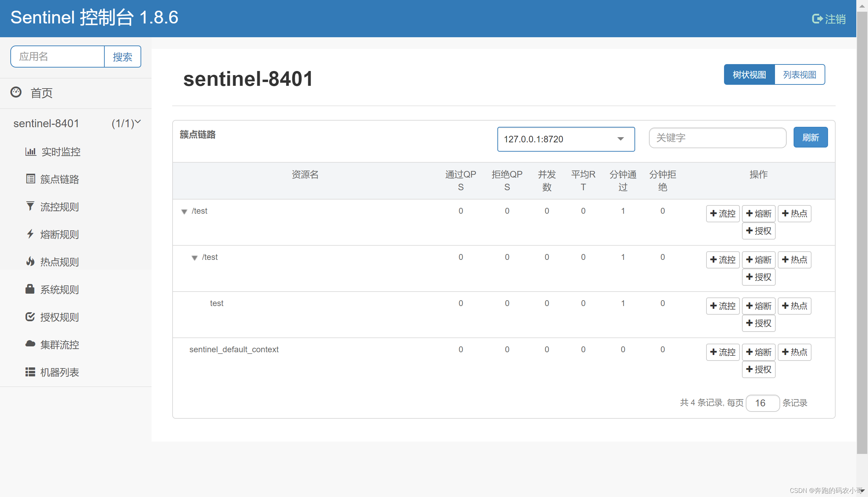Add 授权 rule for sentinel_default_context

pyautogui.click(x=758, y=369)
